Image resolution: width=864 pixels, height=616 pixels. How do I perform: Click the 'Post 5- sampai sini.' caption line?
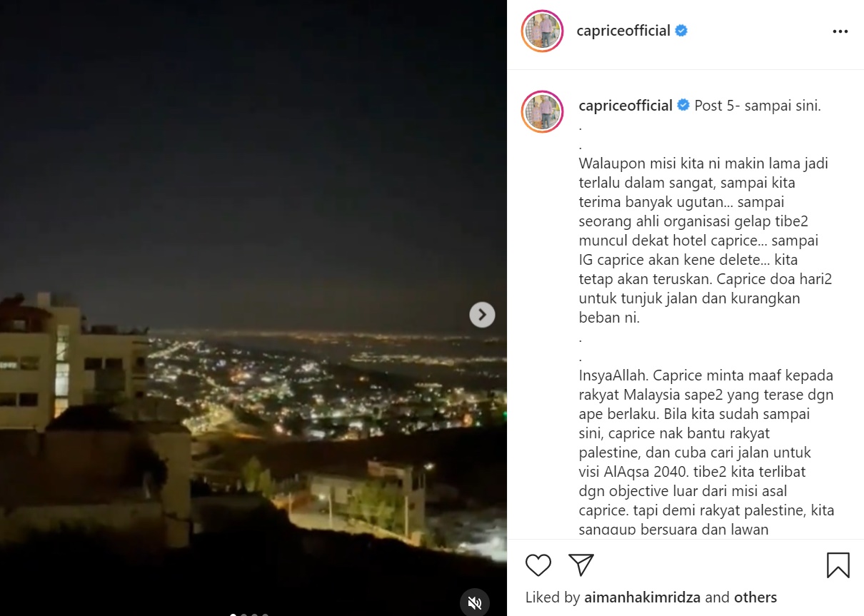coord(758,106)
